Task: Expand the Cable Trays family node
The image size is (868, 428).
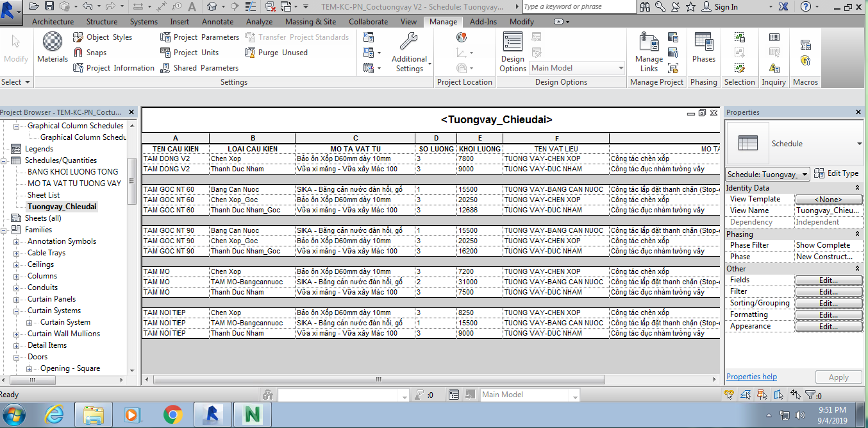Action: point(17,253)
